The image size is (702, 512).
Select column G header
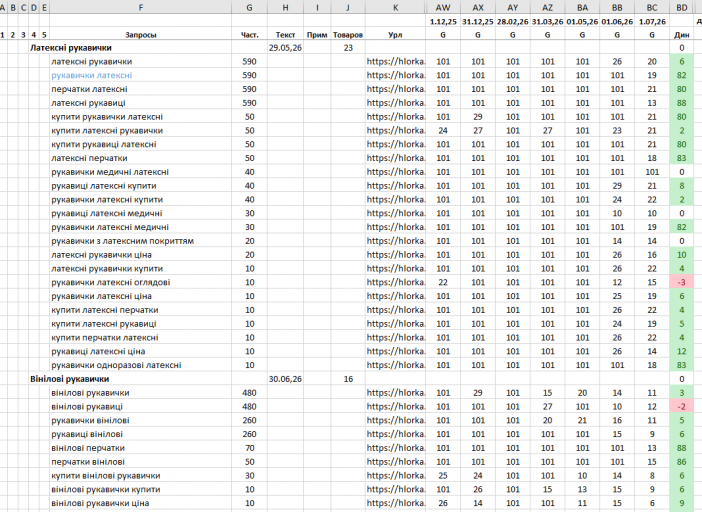(x=249, y=8)
